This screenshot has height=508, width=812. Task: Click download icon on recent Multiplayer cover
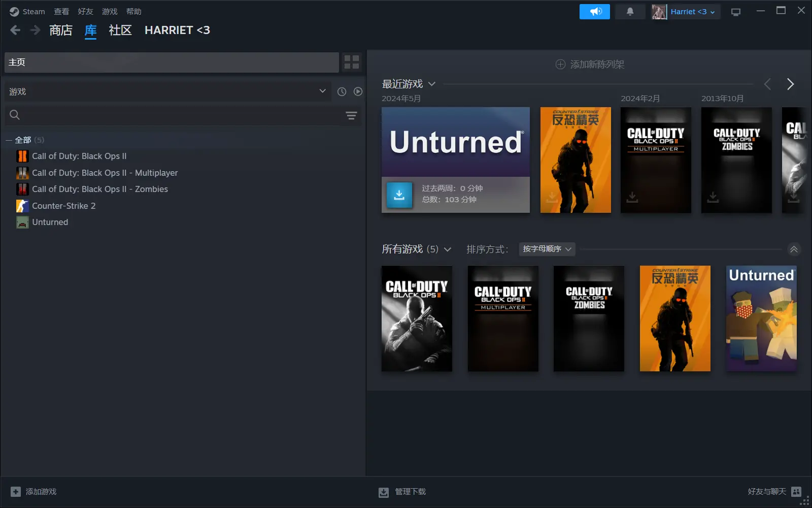(x=632, y=197)
